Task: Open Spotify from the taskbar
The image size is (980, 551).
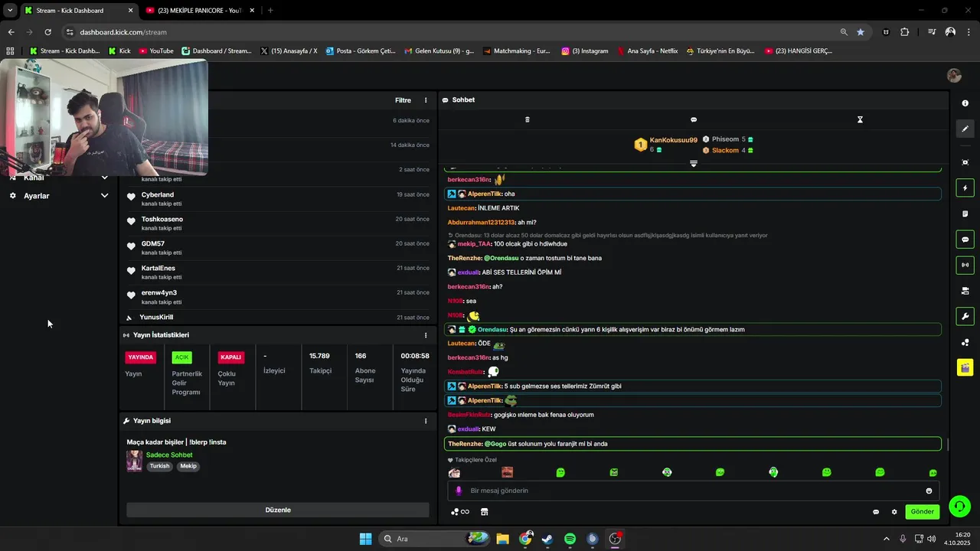Action: (570, 539)
